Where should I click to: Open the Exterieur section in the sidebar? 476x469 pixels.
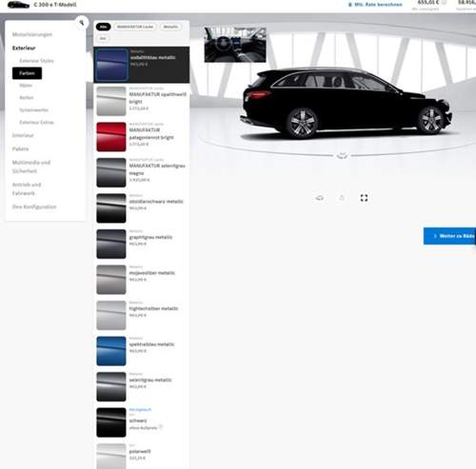click(x=24, y=48)
